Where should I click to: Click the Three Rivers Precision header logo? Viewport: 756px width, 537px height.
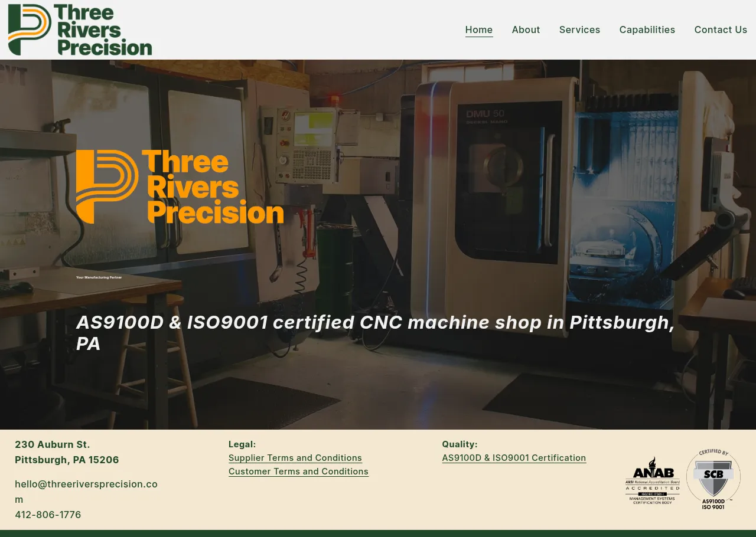coord(80,30)
